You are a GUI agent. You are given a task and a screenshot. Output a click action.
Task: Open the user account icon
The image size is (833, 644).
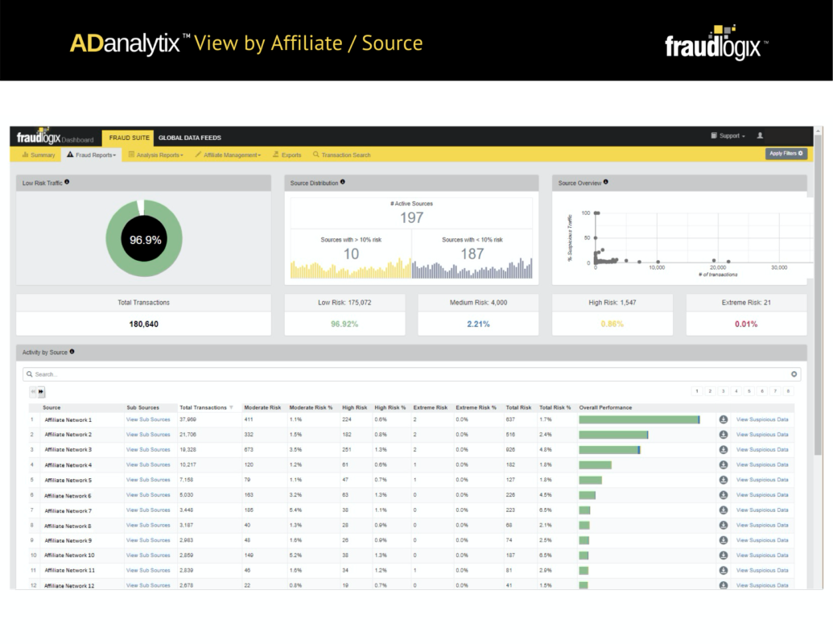[760, 135]
